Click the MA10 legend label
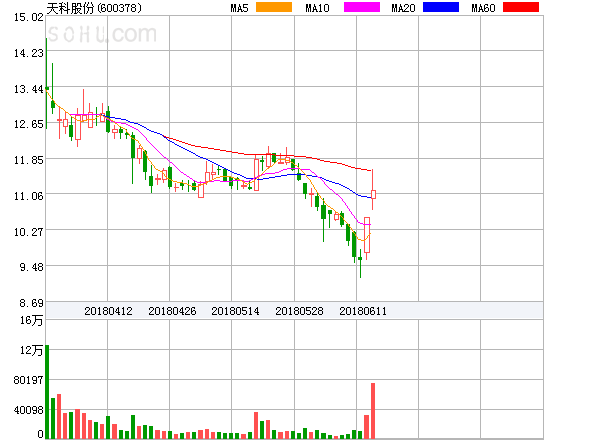Viewport: 600px width, 440px height. click(x=317, y=8)
